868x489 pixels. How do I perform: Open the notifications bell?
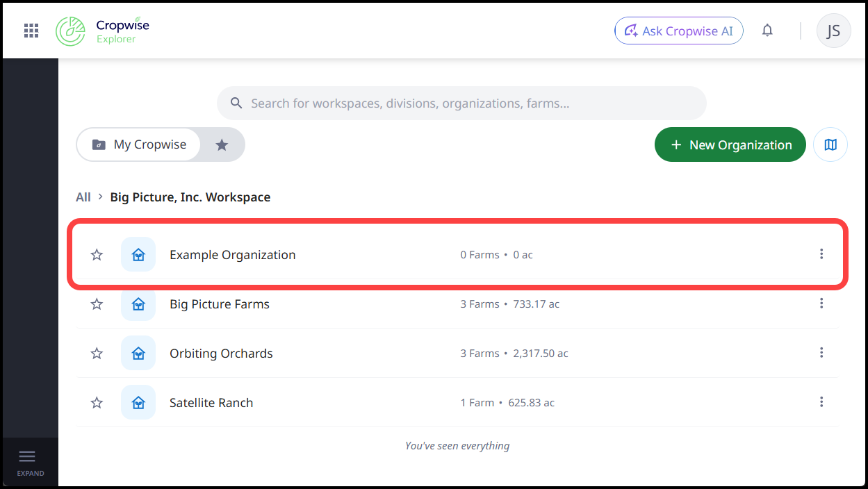767,31
